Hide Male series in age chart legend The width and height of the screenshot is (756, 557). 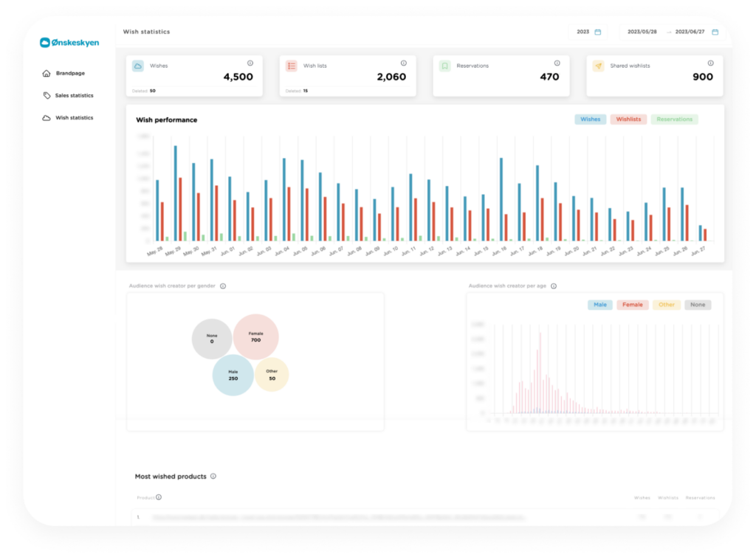[599, 305]
